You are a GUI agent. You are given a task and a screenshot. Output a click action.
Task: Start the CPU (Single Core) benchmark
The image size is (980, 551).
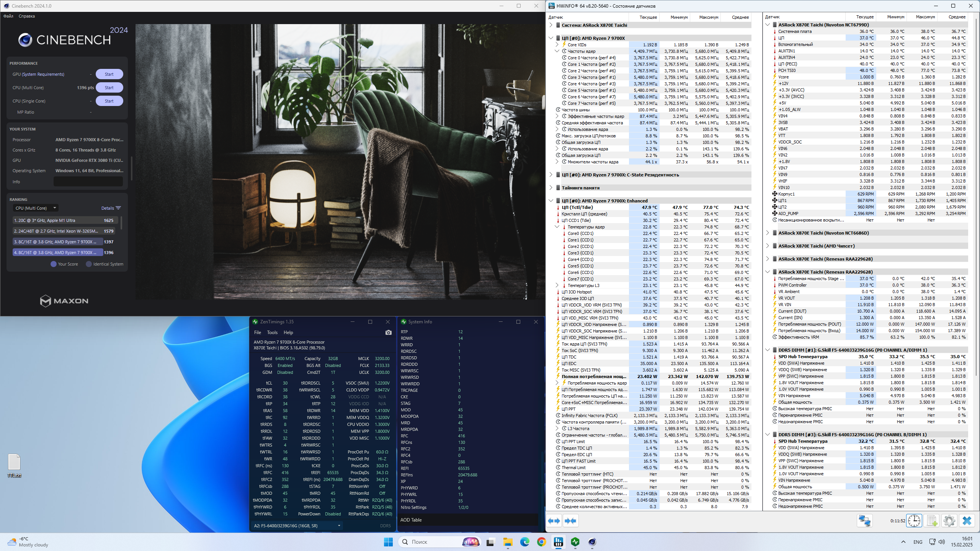point(109,101)
